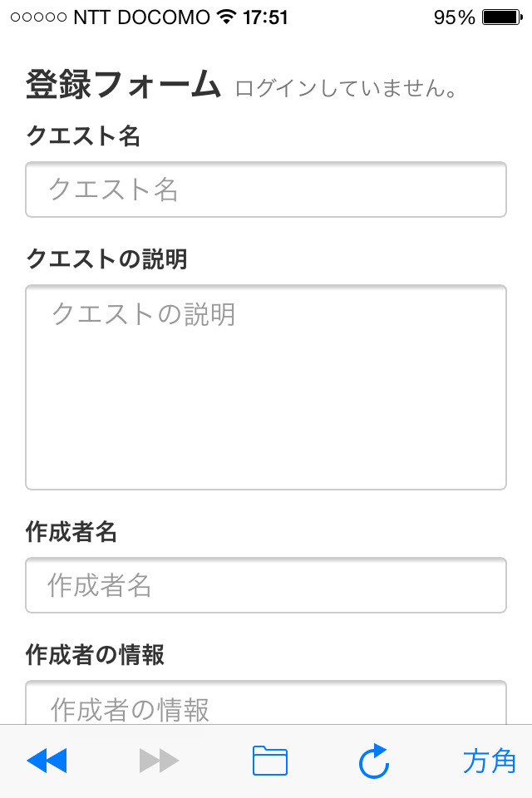Click the 作成者の情報 field label
This screenshot has width=532, height=798.
[96, 654]
